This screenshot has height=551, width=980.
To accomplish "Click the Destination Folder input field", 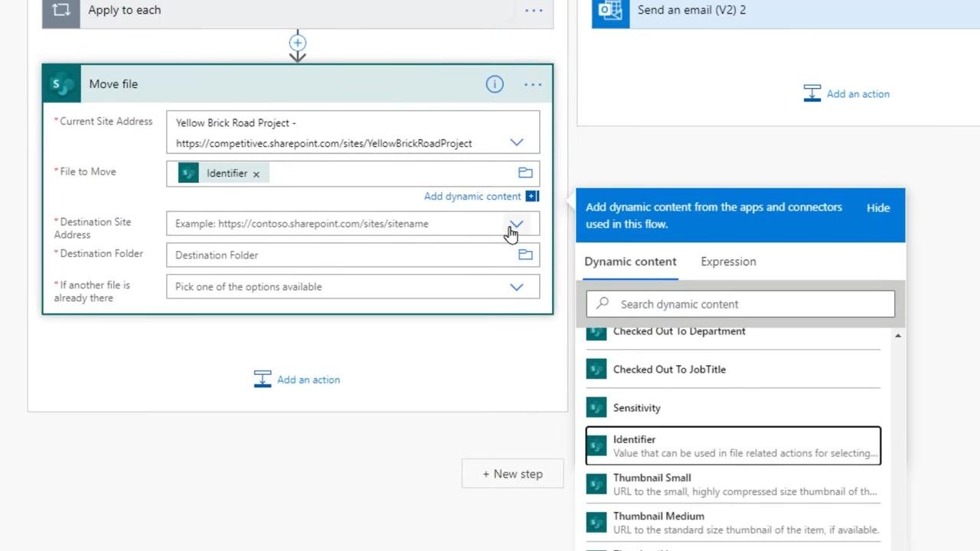I will click(x=353, y=255).
